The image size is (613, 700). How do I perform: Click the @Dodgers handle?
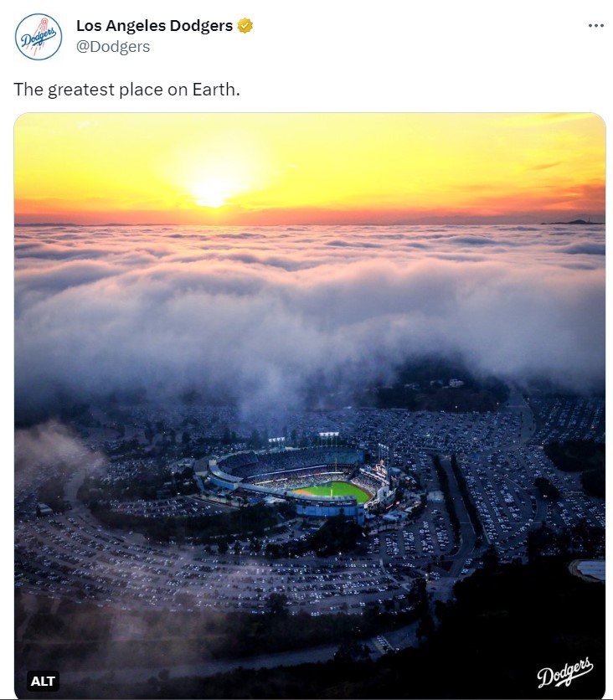point(113,47)
